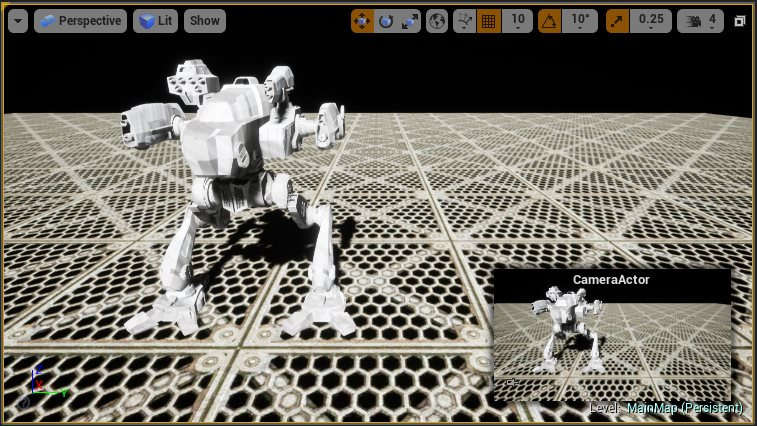Toggle world/local coordinate system globe
The image size is (757, 426).
[x=437, y=21]
